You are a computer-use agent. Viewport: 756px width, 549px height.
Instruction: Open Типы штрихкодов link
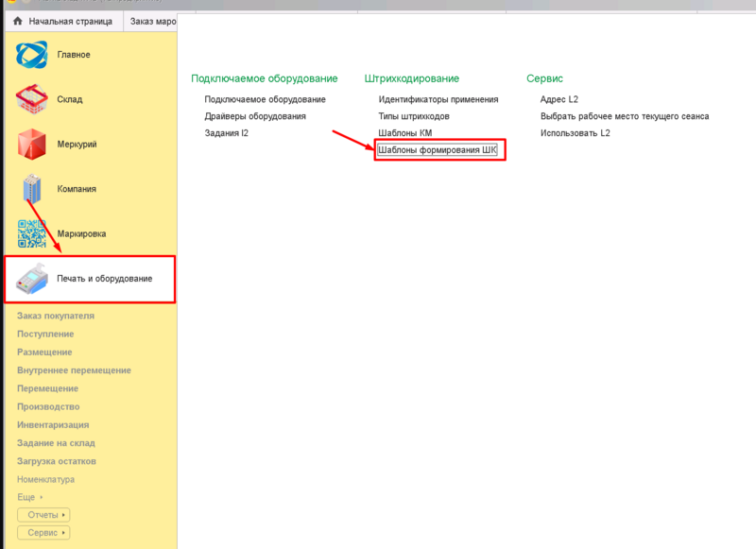tap(414, 116)
